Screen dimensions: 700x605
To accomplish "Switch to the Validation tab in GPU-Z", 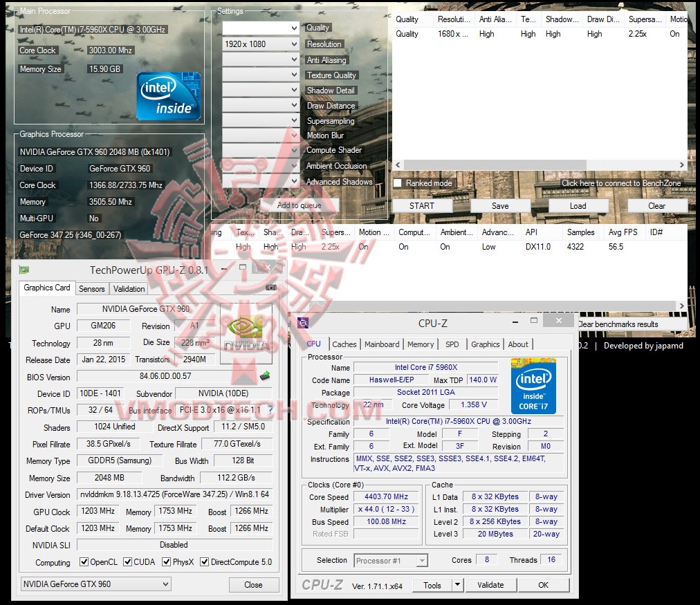I will [x=129, y=288].
